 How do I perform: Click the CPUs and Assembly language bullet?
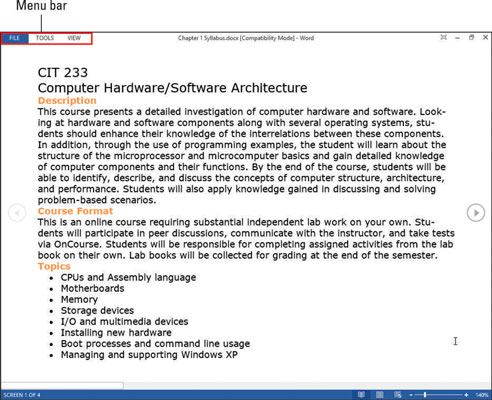128,277
